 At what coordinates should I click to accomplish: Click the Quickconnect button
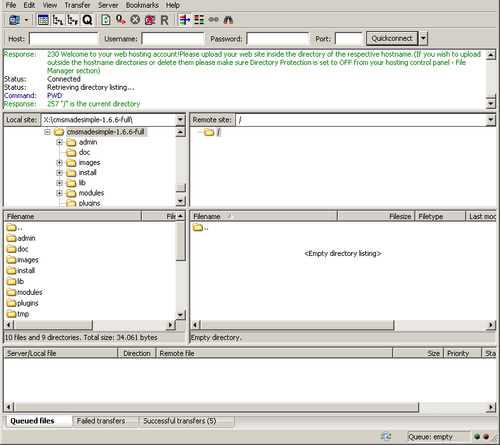(x=392, y=39)
